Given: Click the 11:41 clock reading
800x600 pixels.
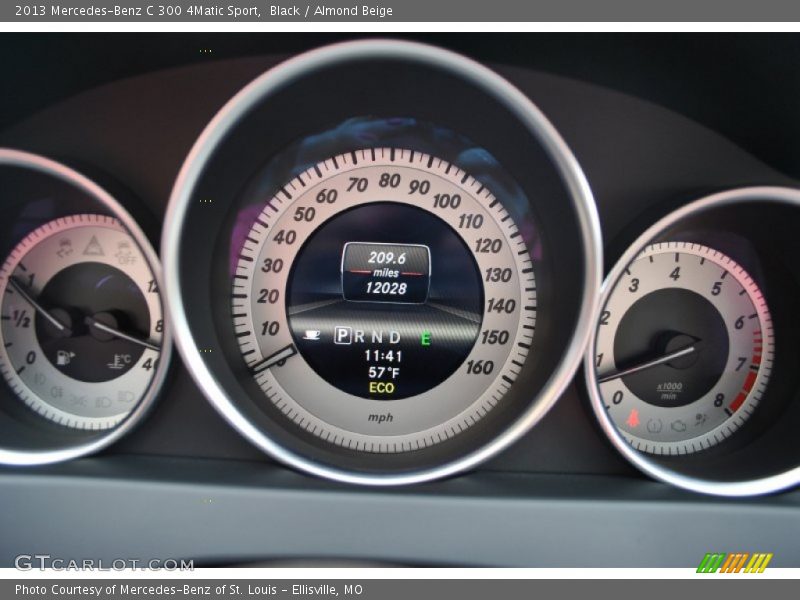Looking at the screenshot, I should coord(383,356).
